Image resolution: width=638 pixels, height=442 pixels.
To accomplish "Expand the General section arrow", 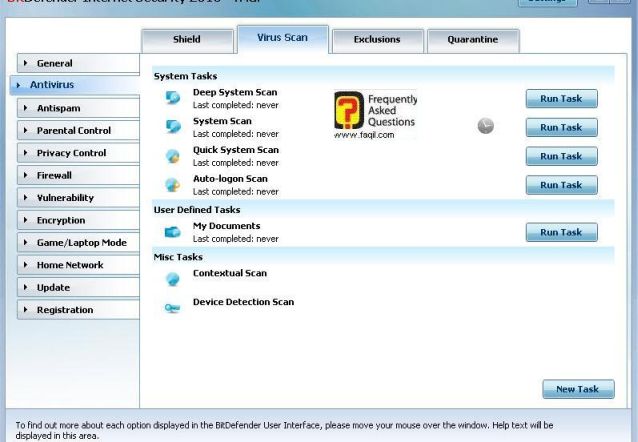I will pyautogui.click(x=26, y=63).
